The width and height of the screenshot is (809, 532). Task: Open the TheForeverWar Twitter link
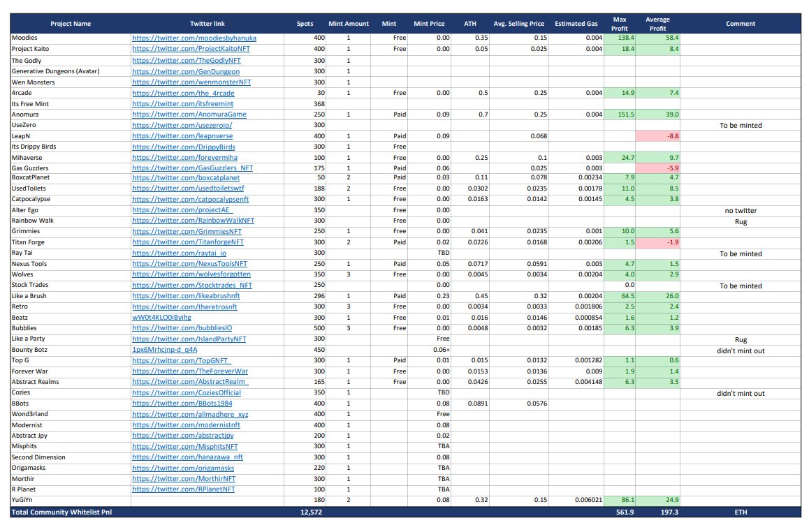tap(190, 371)
